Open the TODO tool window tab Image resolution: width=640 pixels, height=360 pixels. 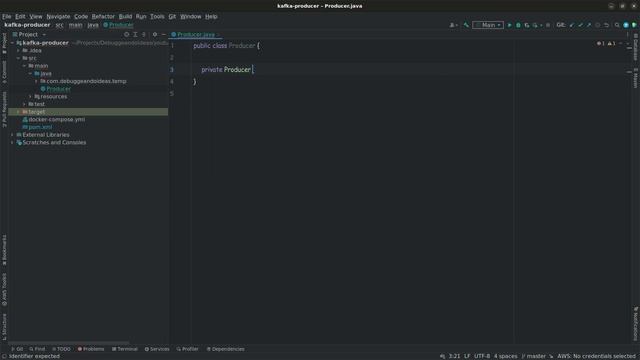pyautogui.click(x=61, y=349)
